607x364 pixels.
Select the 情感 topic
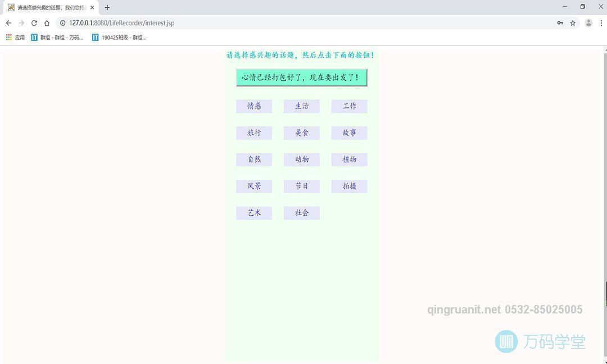tap(253, 106)
